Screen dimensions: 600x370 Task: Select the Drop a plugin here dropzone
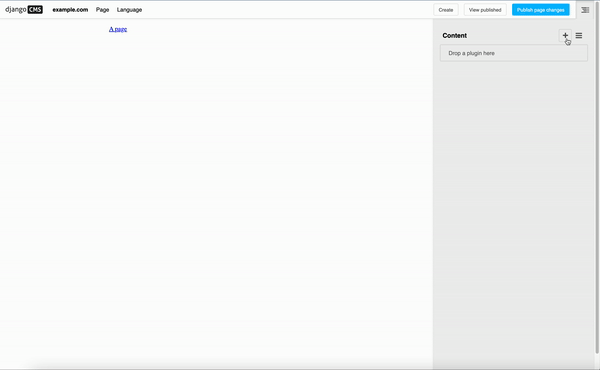coord(514,53)
